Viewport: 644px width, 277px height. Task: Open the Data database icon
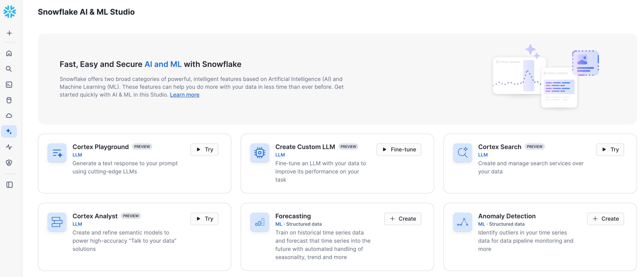9,100
